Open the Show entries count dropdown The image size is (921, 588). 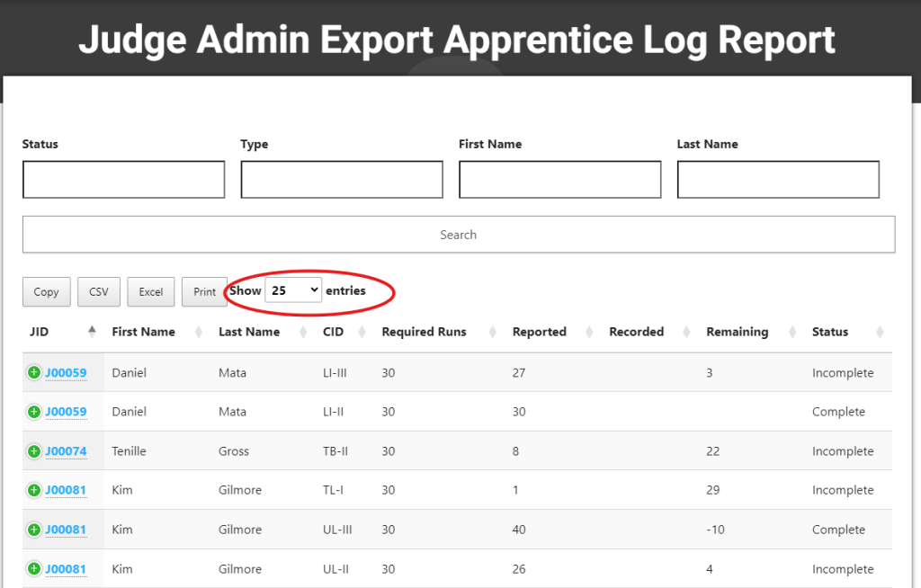(x=293, y=290)
